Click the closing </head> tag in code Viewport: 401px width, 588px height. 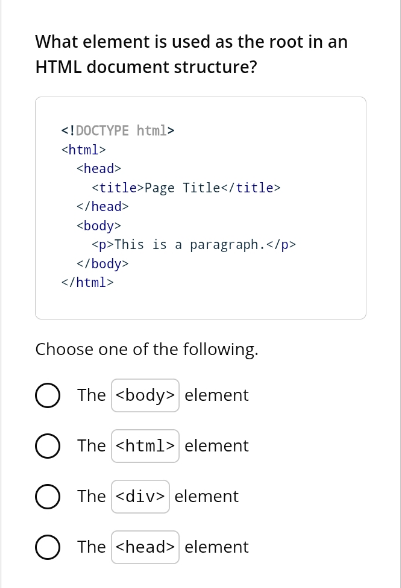click(x=103, y=207)
